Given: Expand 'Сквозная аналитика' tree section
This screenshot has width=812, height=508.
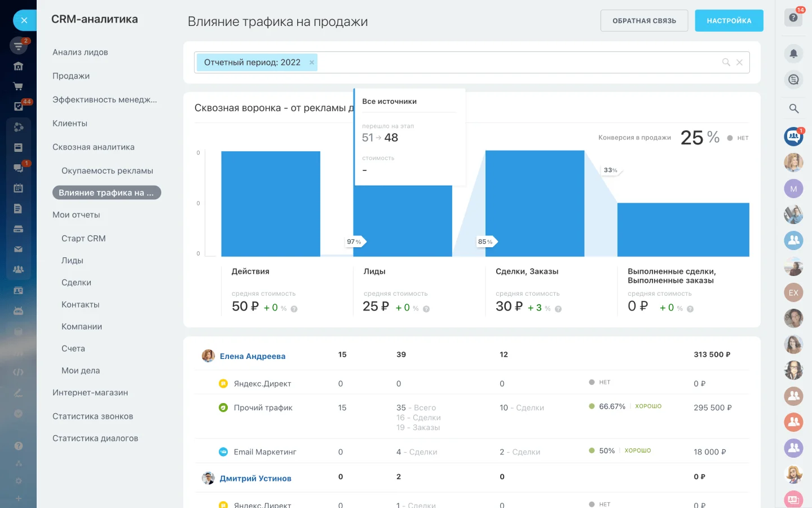Looking at the screenshot, I should [x=94, y=147].
